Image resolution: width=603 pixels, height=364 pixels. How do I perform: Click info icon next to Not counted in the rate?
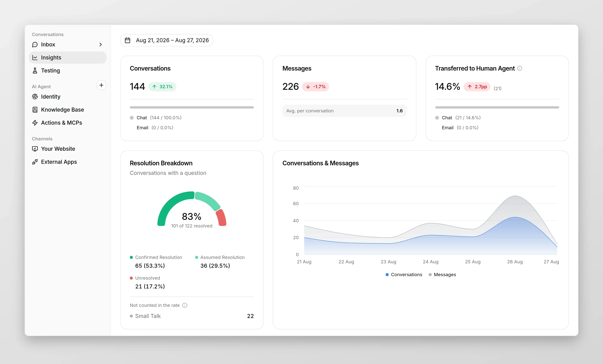point(185,305)
